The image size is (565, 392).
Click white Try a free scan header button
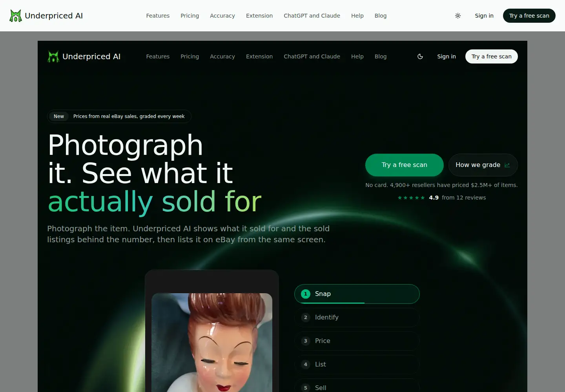tap(492, 56)
